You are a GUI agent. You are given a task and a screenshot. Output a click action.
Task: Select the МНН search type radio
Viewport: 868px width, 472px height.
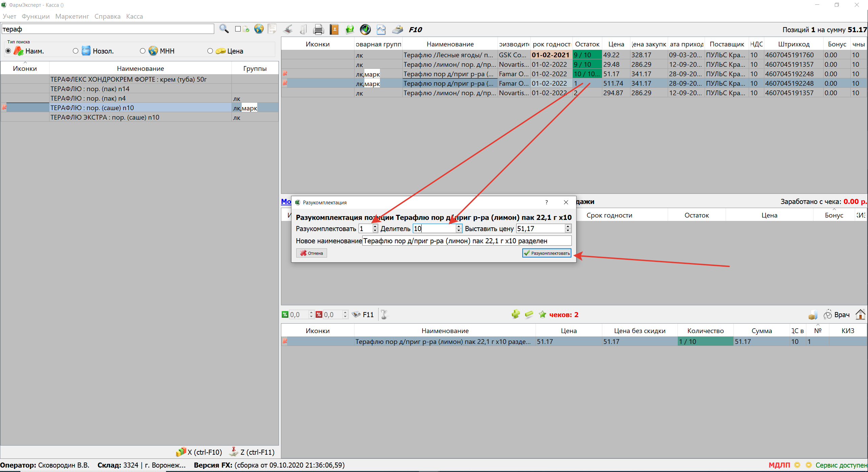tap(143, 51)
